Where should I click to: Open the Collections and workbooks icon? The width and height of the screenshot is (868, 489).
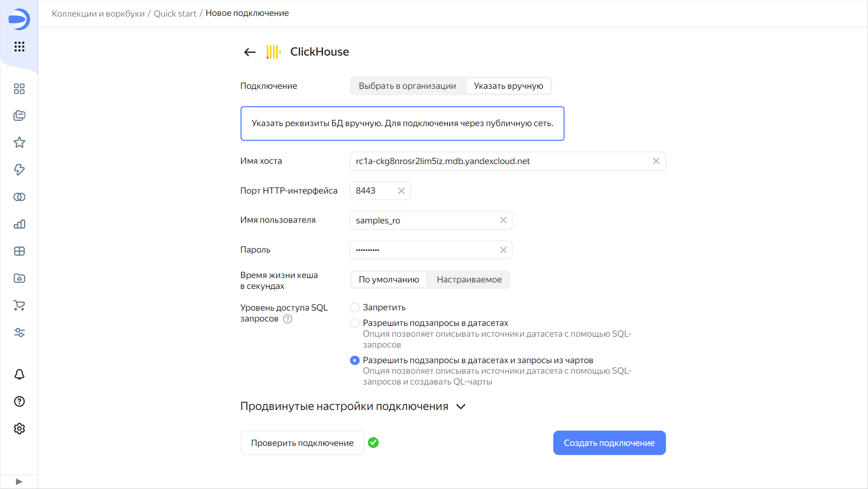(19, 116)
